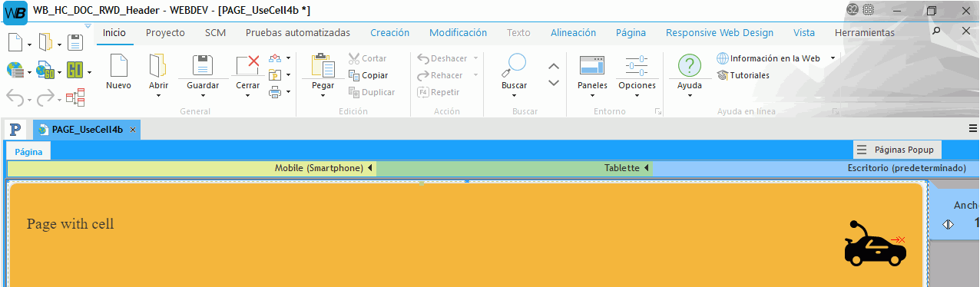Click the green GO run-project icon
Screen dimensions: 980x287
point(74,71)
